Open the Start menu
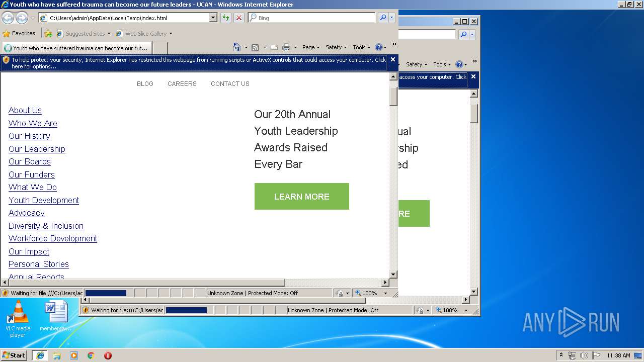 tap(14, 355)
